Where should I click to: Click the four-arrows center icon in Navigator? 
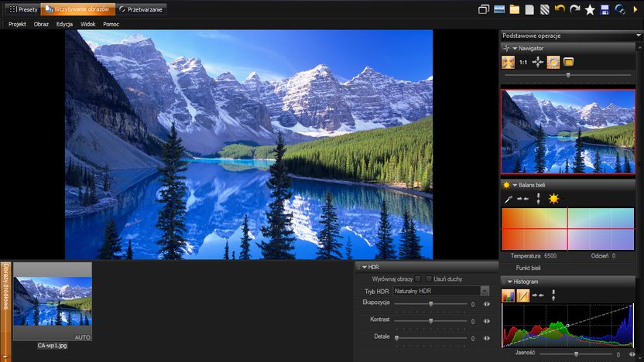point(538,63)
